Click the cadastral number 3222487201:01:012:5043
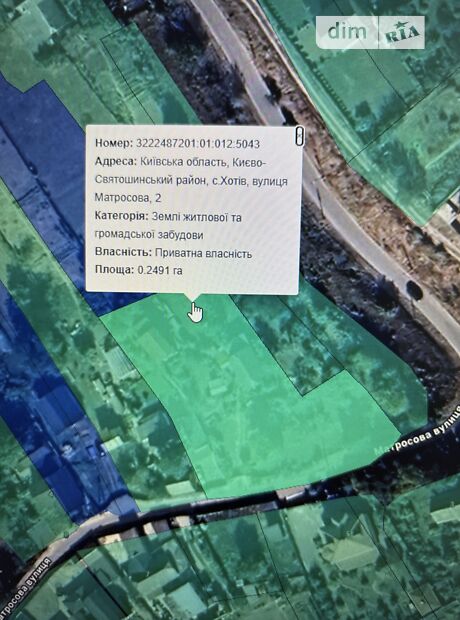The width and height of the screenshot is (460, 620). point(198,144)
